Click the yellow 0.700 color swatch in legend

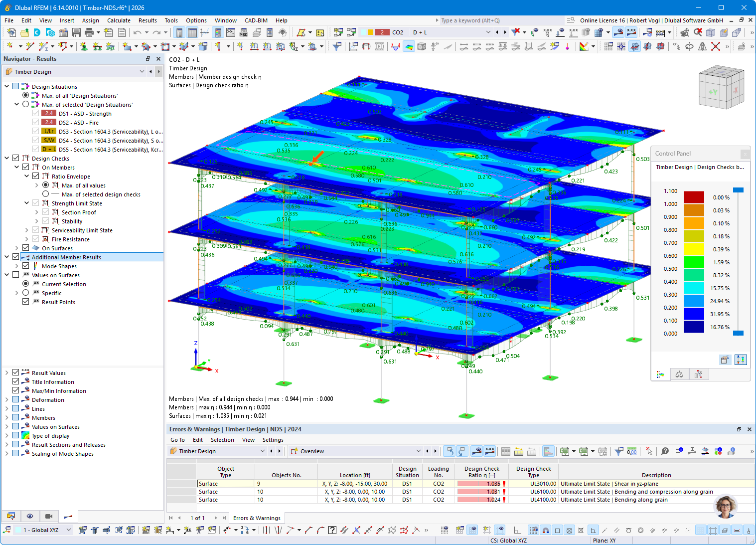click(x=694, y=249)
